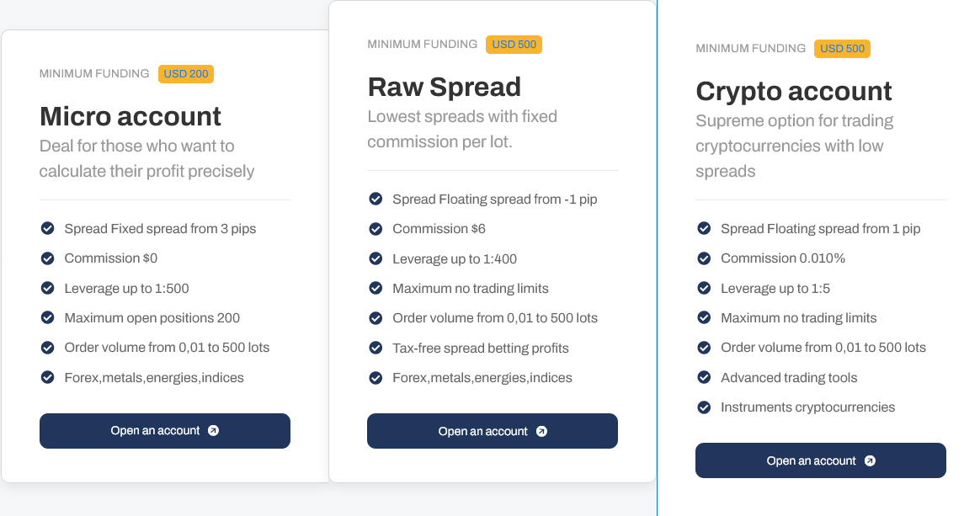Click the arrow icon on the Micro account button
This screenshot has height=516, width=980.
(213, 430)
